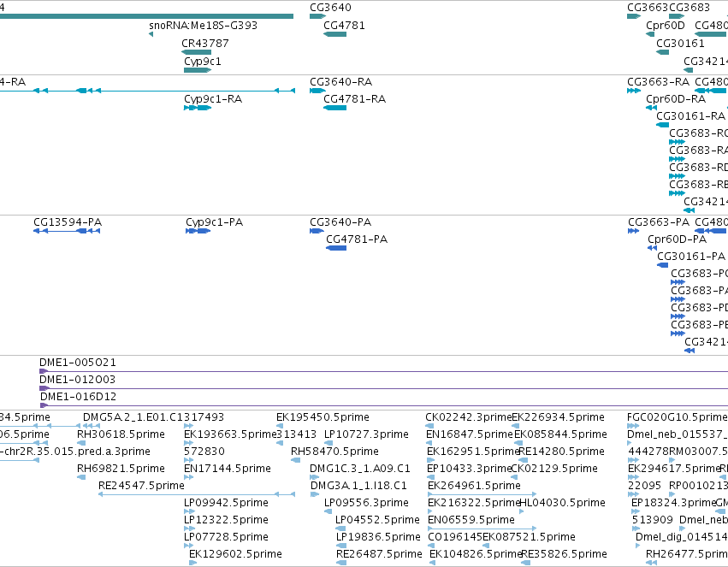The image size is (728, 567).
Task: Select the EK104826.5prime EST
Action: (432, 563)
